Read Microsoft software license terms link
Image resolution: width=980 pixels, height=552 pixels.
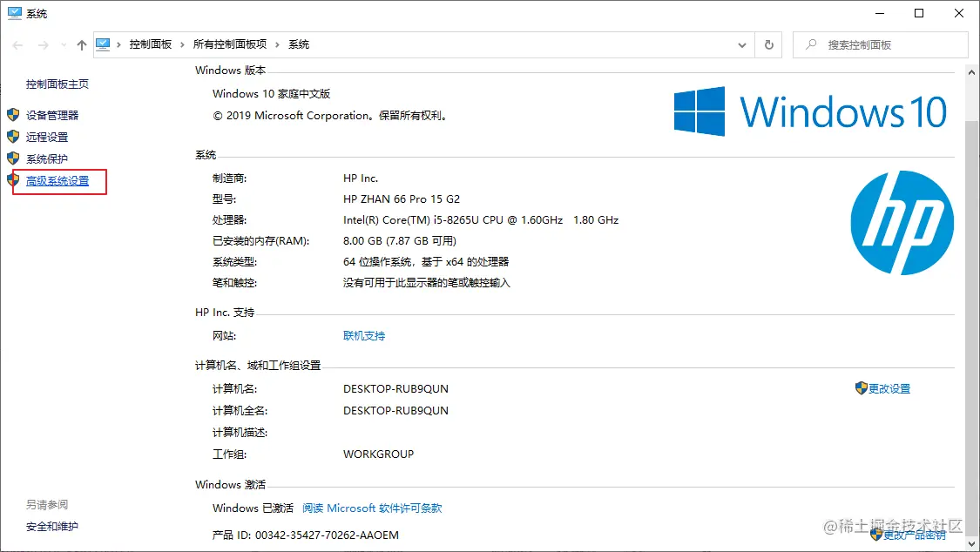pos(372,508)
